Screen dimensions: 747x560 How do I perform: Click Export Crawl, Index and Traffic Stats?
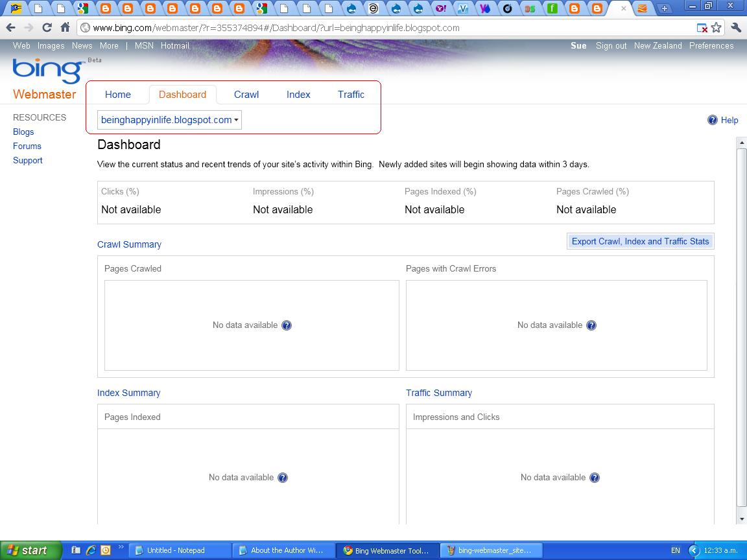640,241
